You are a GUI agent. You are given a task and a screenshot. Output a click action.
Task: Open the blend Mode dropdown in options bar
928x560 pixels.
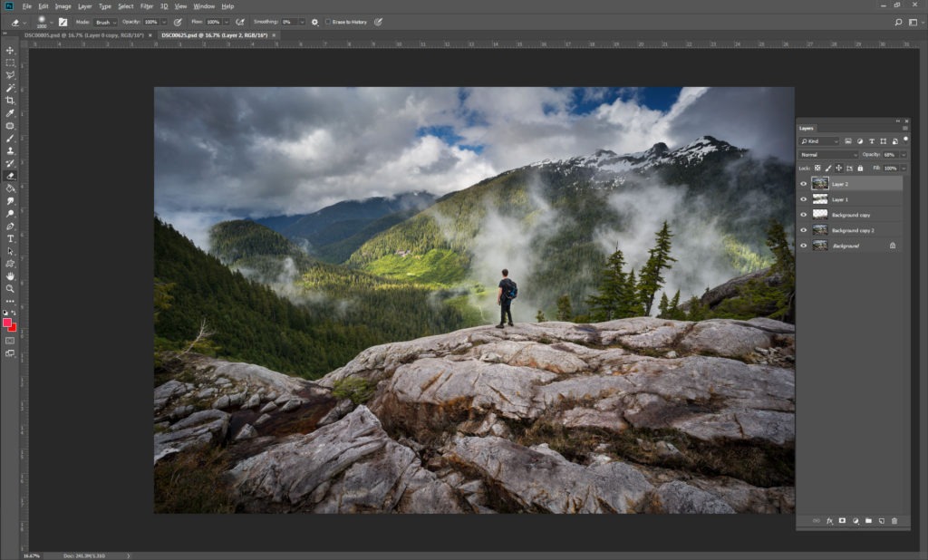click(107, 22)
